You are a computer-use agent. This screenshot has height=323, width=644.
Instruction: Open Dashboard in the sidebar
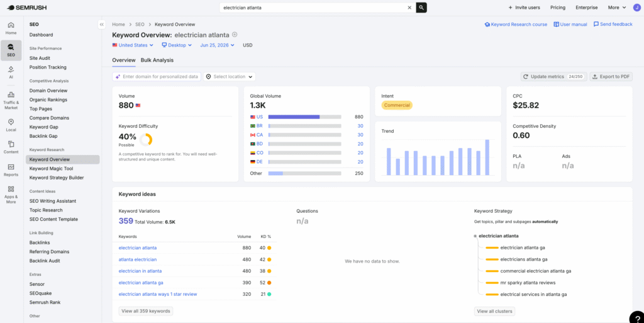[x=41, y=35]
